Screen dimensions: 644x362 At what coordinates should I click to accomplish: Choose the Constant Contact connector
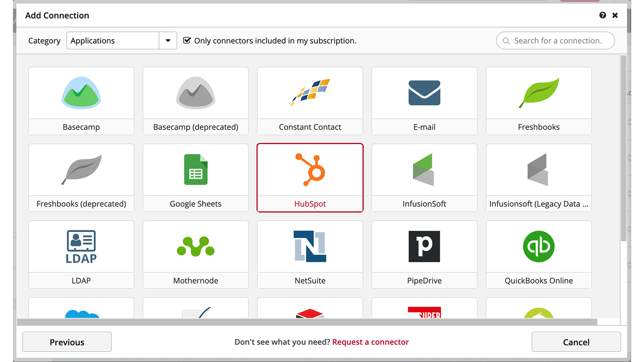[310, 93]
